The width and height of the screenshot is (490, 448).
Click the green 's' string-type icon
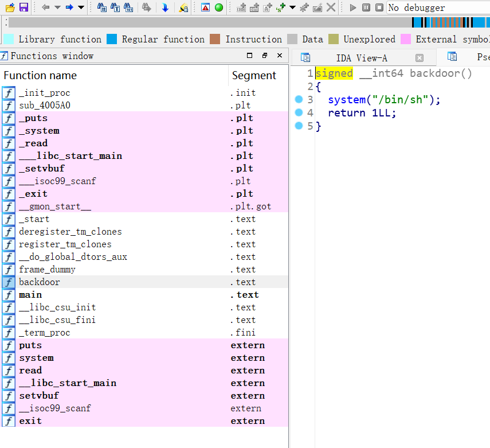pos(281,7)
